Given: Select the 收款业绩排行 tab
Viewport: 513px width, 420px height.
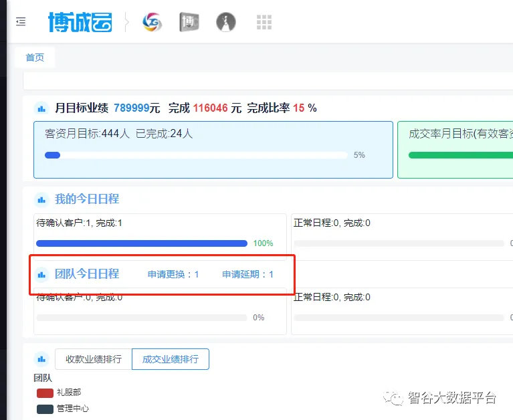Looking at the screenshot, I should pyautogui.click(x=94, y=359).
